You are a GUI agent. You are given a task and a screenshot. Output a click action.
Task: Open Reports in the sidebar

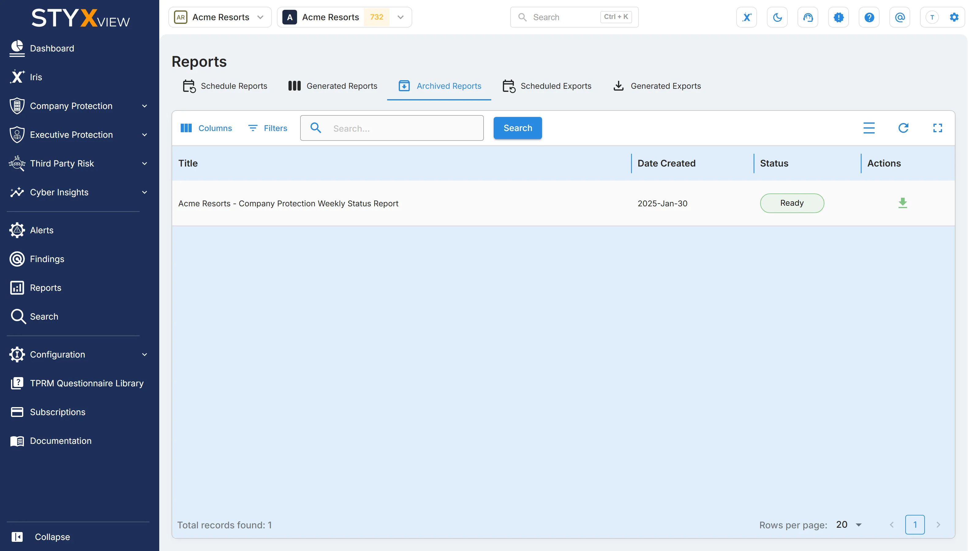36,288
